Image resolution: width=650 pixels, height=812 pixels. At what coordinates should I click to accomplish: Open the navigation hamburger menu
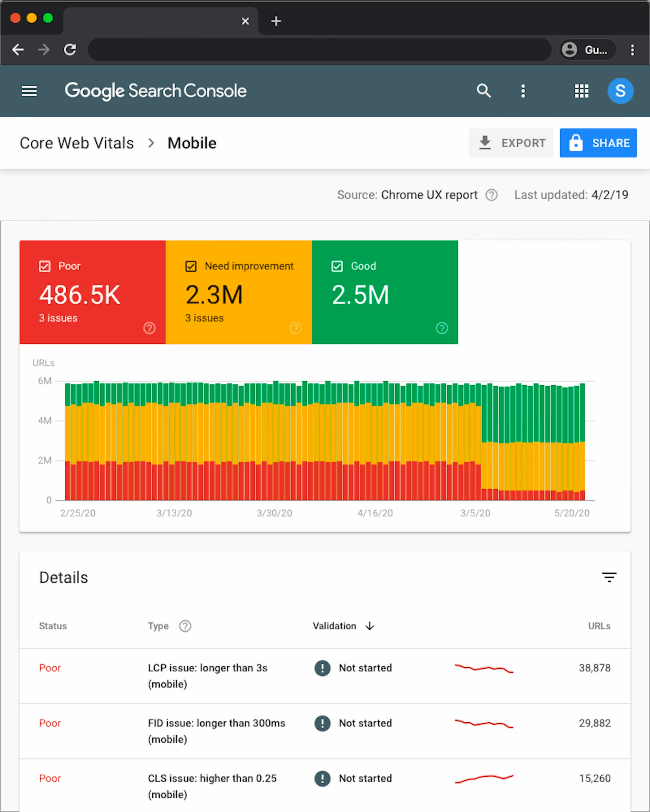(29, 91)
